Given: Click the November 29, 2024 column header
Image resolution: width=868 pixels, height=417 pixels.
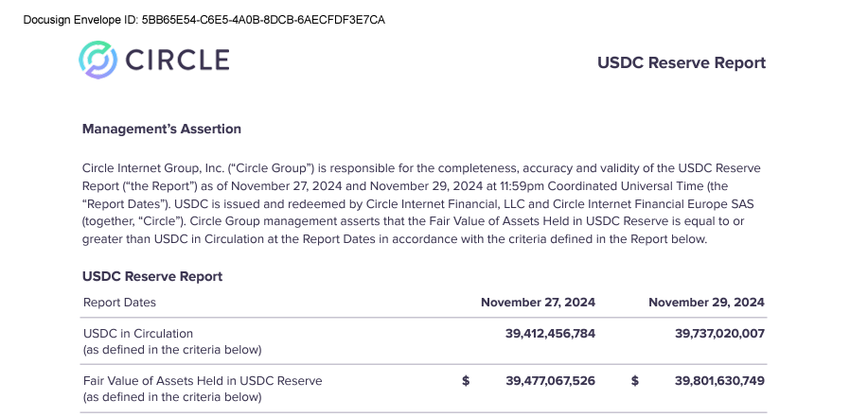Looking at the screenshot, I should point(706,303).
